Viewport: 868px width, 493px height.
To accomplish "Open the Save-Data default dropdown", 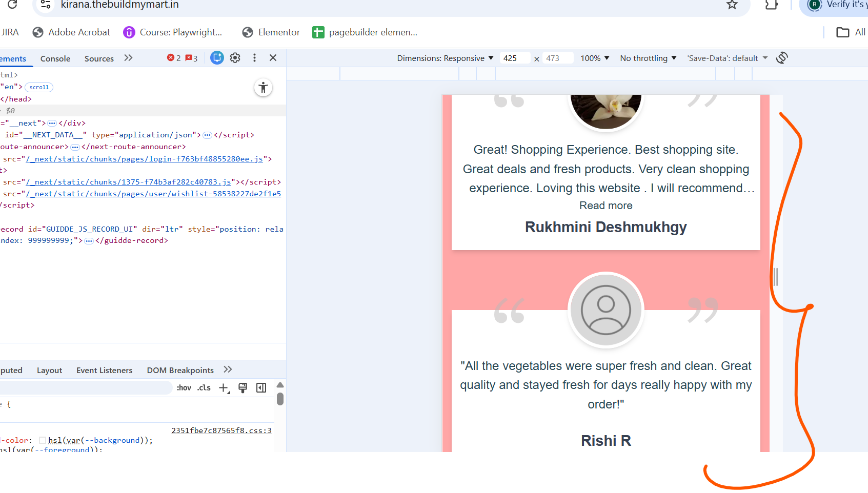I will pos(728,58).
